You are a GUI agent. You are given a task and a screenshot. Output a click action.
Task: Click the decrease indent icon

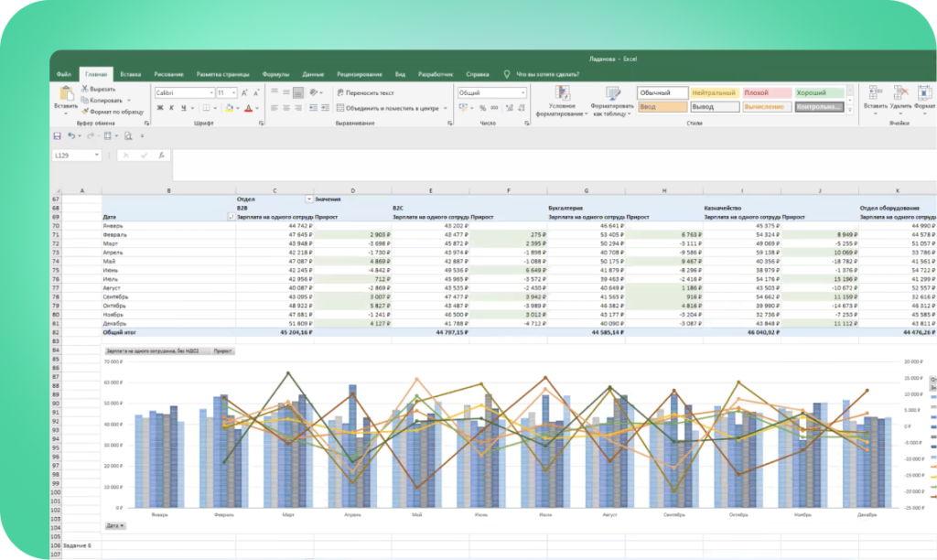point(313,108)
